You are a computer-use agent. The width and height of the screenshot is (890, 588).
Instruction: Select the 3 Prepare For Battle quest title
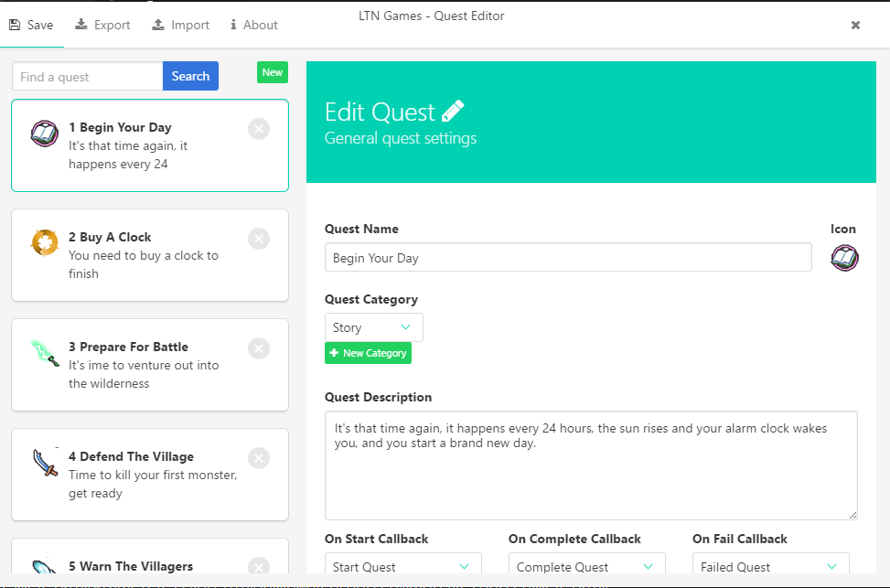128,347
